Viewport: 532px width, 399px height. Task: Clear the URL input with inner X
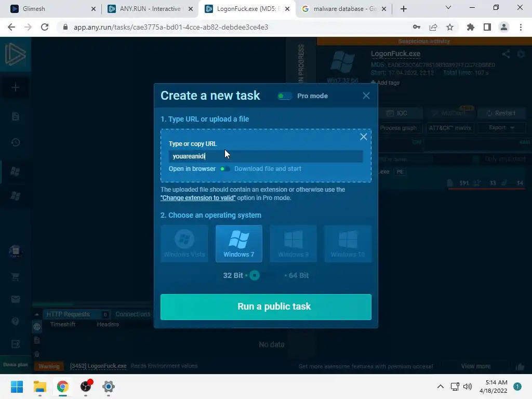(363, 137)
